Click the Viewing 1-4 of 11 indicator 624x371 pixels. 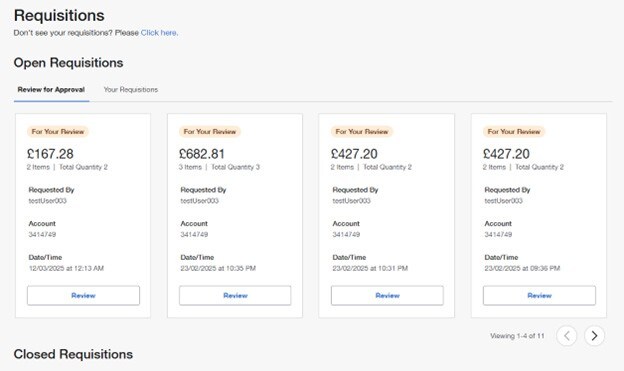[517, 336]
